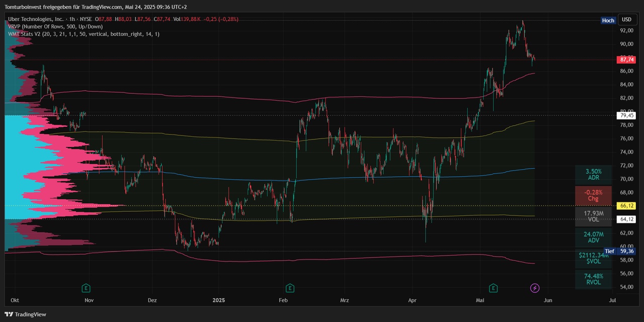
Task: Click the 56,00 price scale tick
Action: tap(626, 273)
